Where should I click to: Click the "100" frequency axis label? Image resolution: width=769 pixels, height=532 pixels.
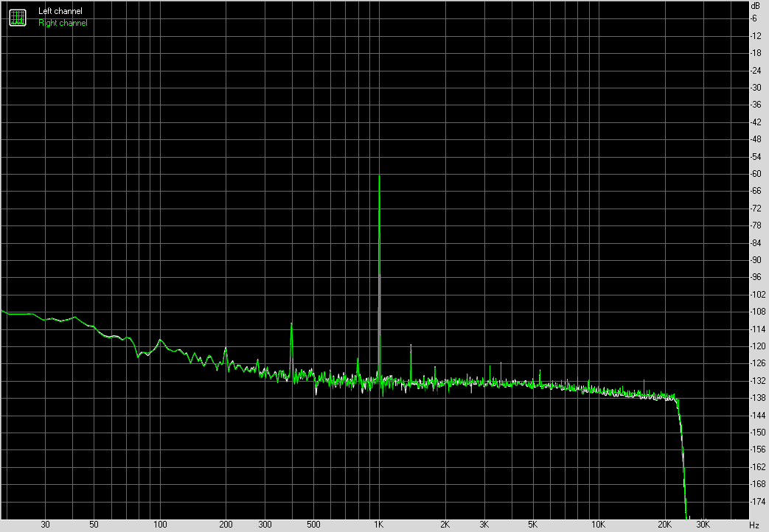coord(160,525)
